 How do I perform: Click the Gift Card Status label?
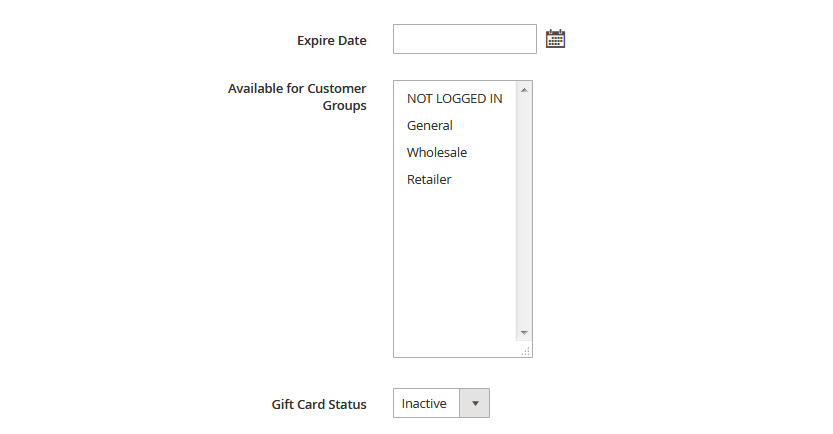tap(319, 404)
